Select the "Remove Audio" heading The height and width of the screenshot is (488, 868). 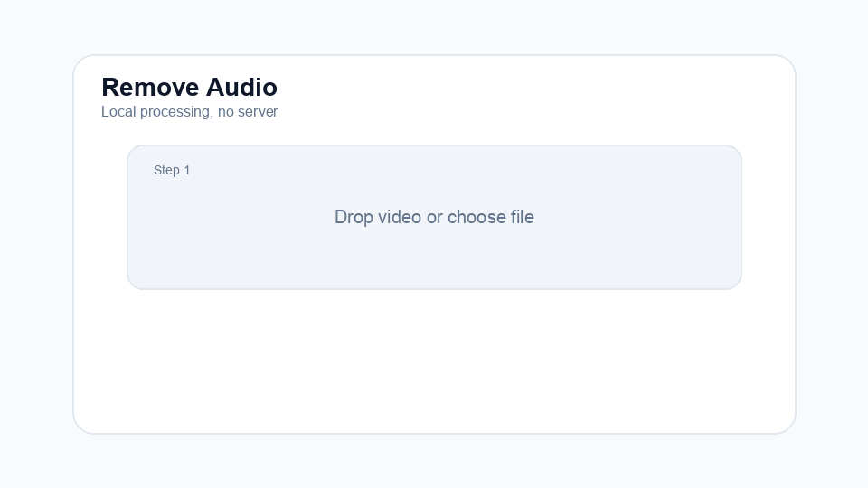point(189,87)
